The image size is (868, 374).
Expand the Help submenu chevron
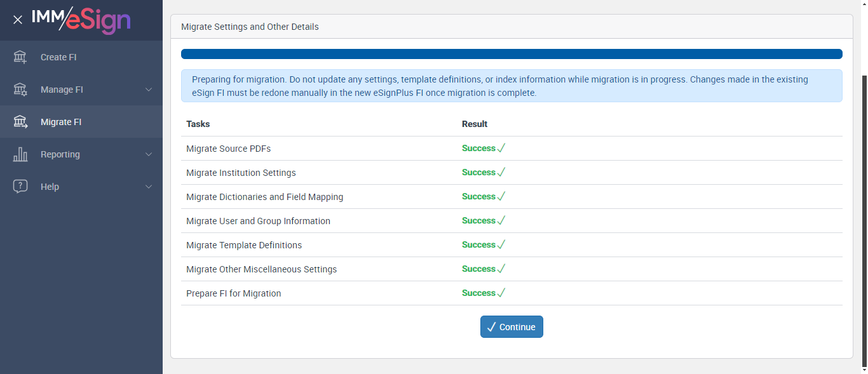point(149,187)
